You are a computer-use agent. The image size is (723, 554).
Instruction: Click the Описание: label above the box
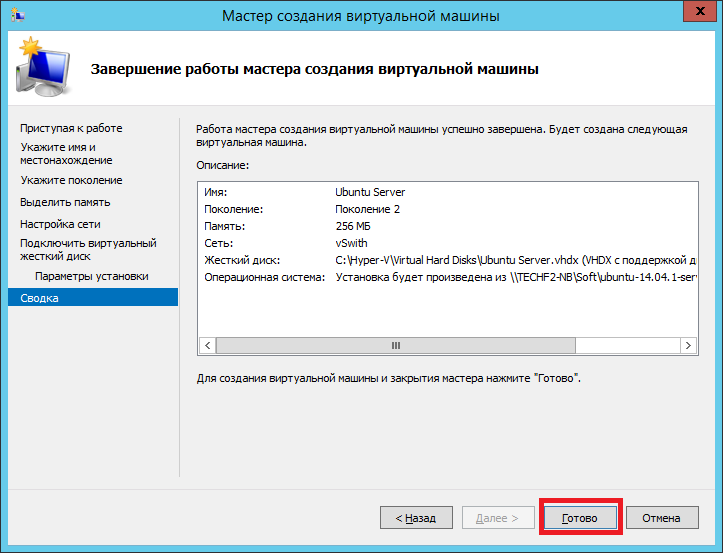223,166
